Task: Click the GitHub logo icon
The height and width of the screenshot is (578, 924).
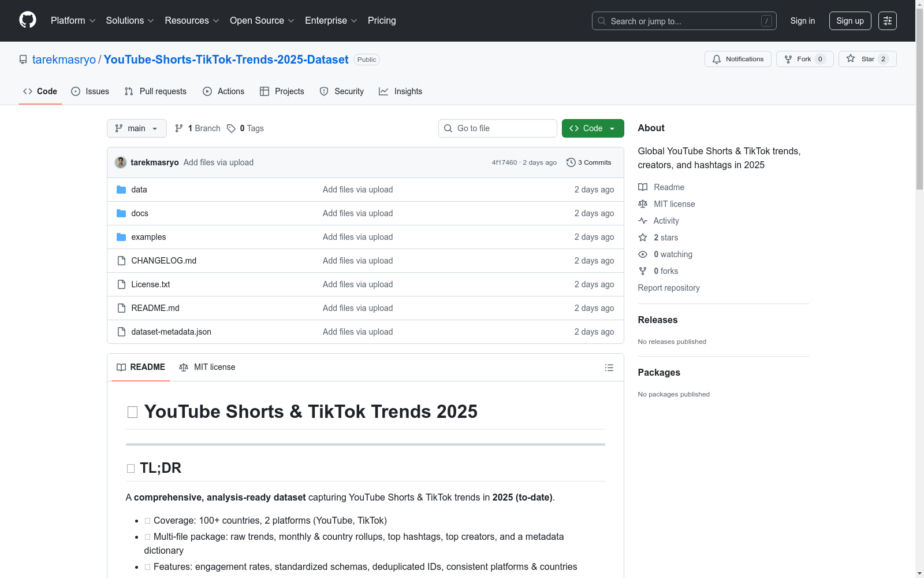Action: point(28,20)
